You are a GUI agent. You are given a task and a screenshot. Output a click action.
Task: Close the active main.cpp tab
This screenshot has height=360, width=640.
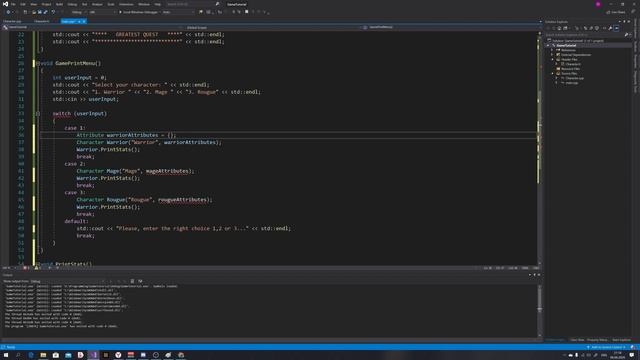point(84,21)
